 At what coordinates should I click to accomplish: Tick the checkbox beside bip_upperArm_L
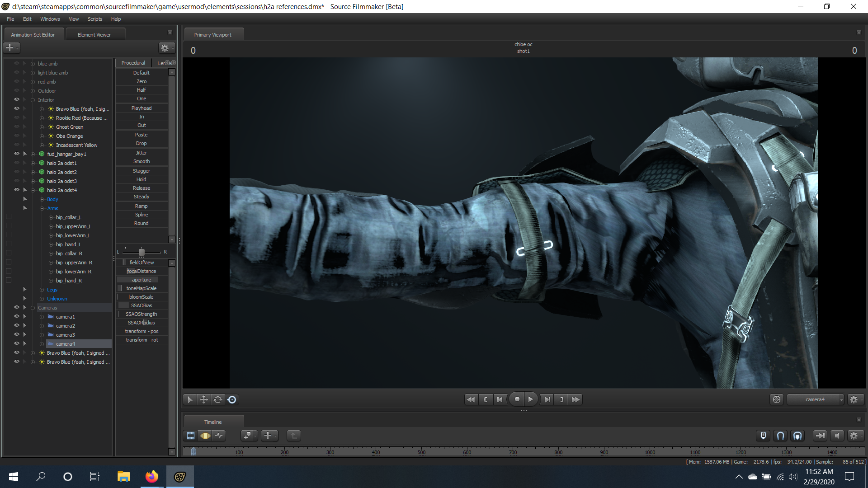9,226
